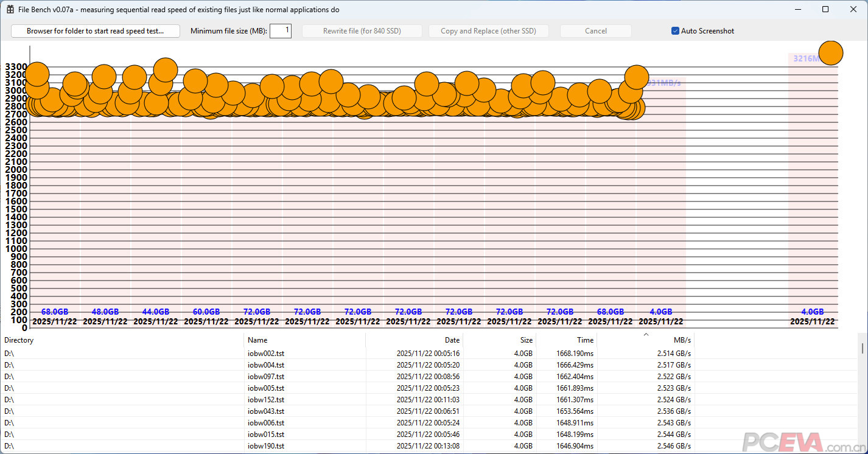Click the iobw152.tst file row
The image size is (868, 454).
pyautogui.click(x=266, y=400)
